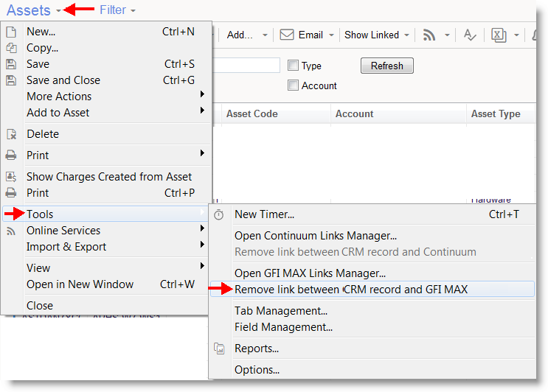Screen dimensions: 548x392
Task: Click the Delete icon in the menu
Action: coord(11,134)
